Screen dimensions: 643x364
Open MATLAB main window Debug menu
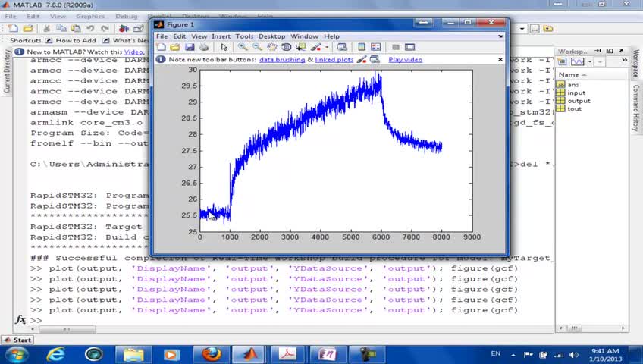pos(127,17)
